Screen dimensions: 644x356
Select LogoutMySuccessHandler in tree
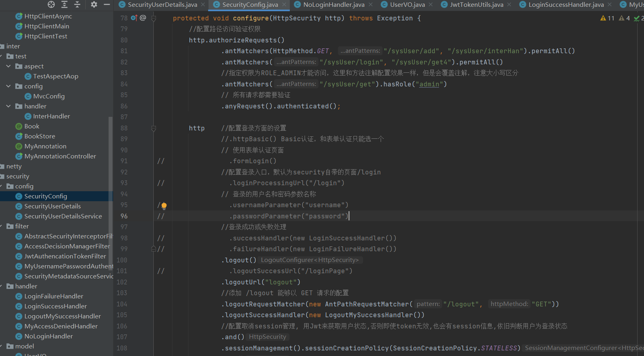click(x=62, y=316)
